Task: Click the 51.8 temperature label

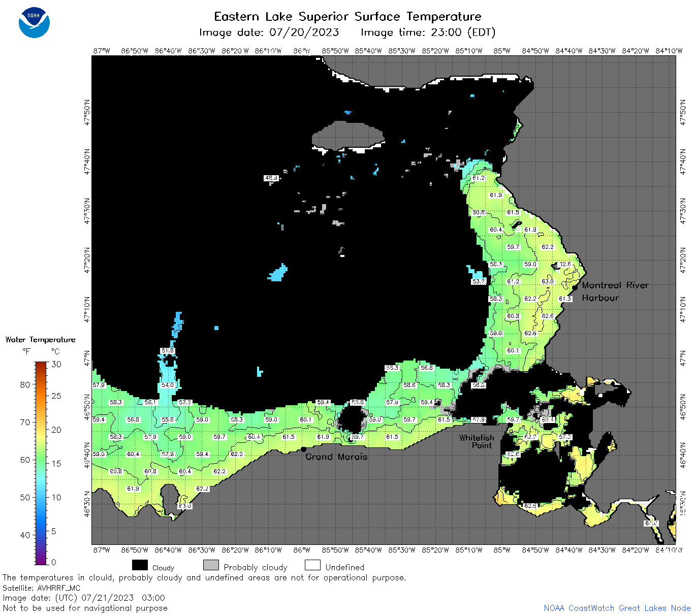Action: pyautogui.click(x=168, y=350)
